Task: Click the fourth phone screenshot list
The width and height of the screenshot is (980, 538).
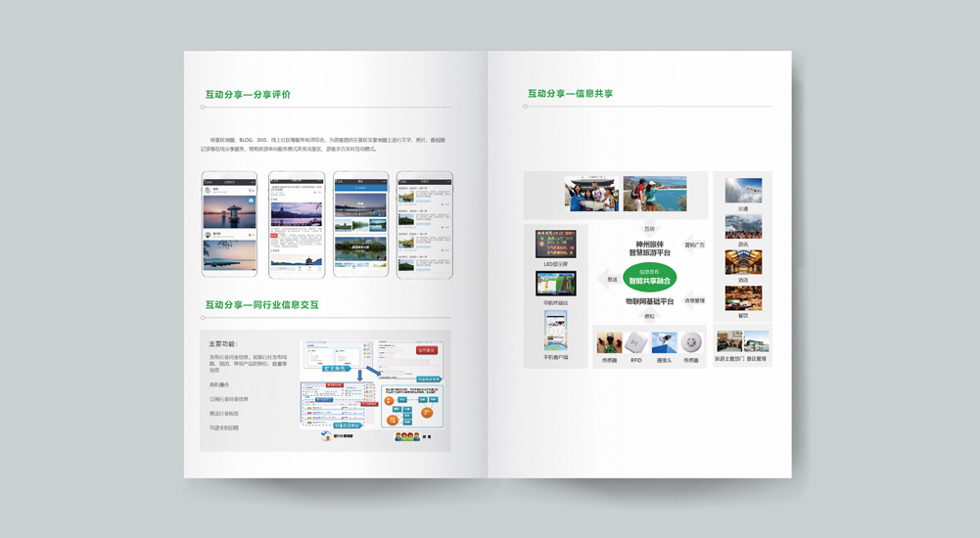Action: coord(424,225)
